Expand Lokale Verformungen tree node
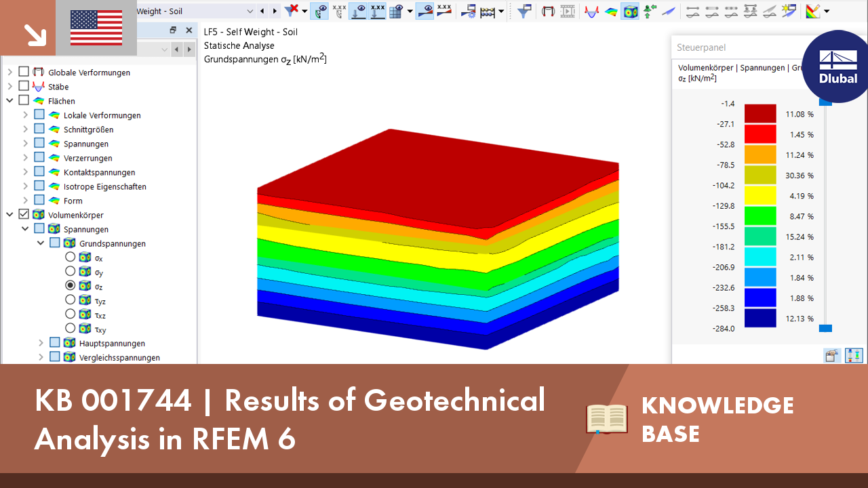 (25, 115)
